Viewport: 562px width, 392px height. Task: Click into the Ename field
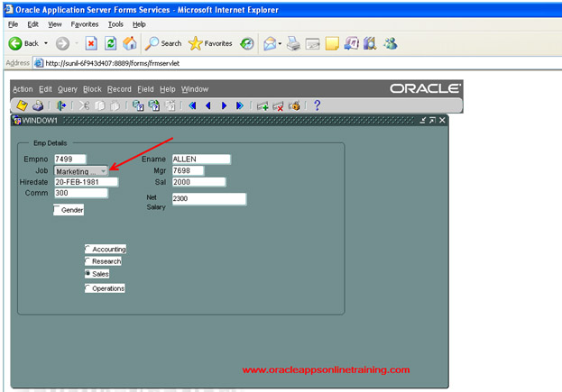click(200, 160)
